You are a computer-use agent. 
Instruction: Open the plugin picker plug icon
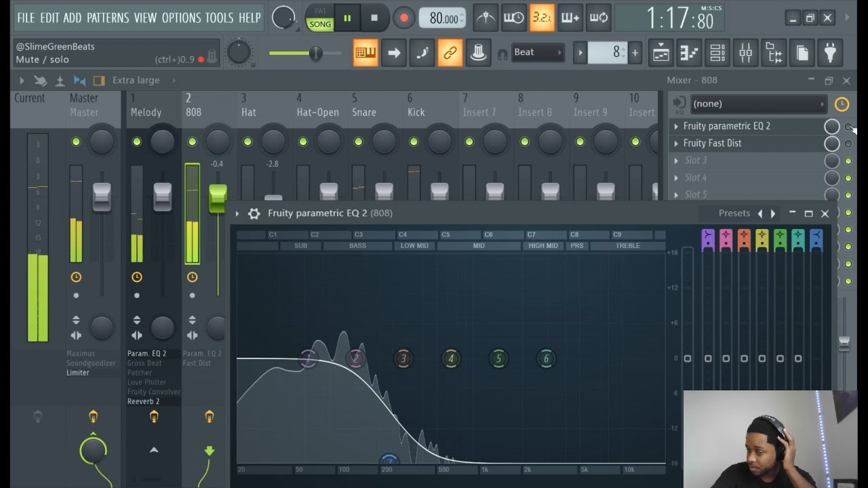(x=830, y=53)
